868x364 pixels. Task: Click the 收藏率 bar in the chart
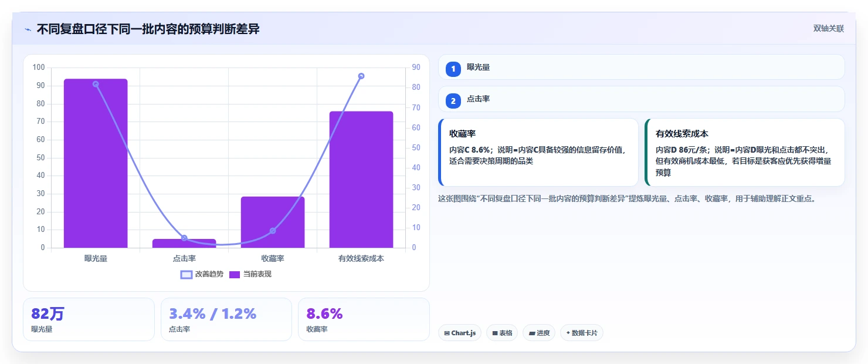[x=273, y=222]
